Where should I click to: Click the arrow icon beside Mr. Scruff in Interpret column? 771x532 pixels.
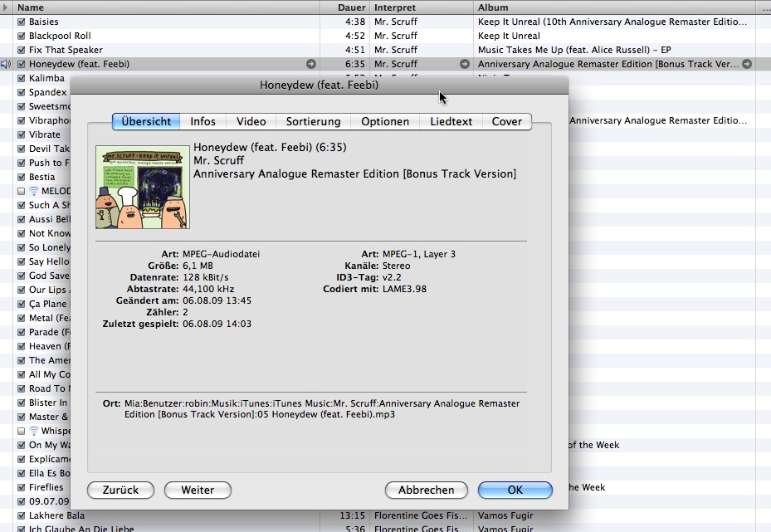464,64
